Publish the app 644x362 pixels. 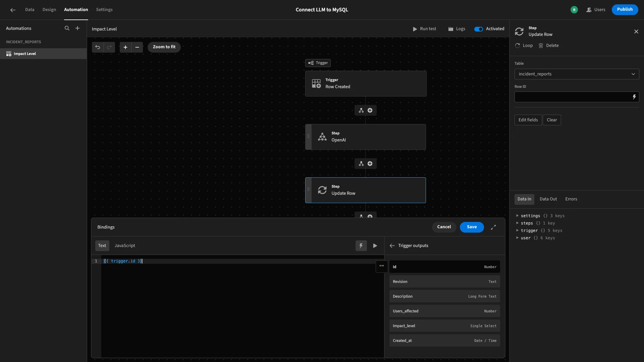pyautogui.click(x=625, y=10)
